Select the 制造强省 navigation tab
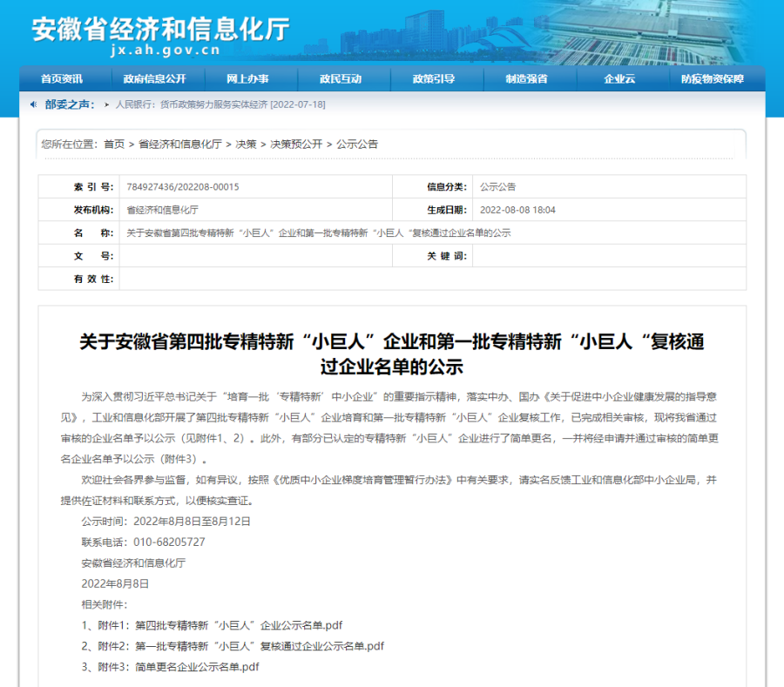784x687 pixels. [526, 79]
